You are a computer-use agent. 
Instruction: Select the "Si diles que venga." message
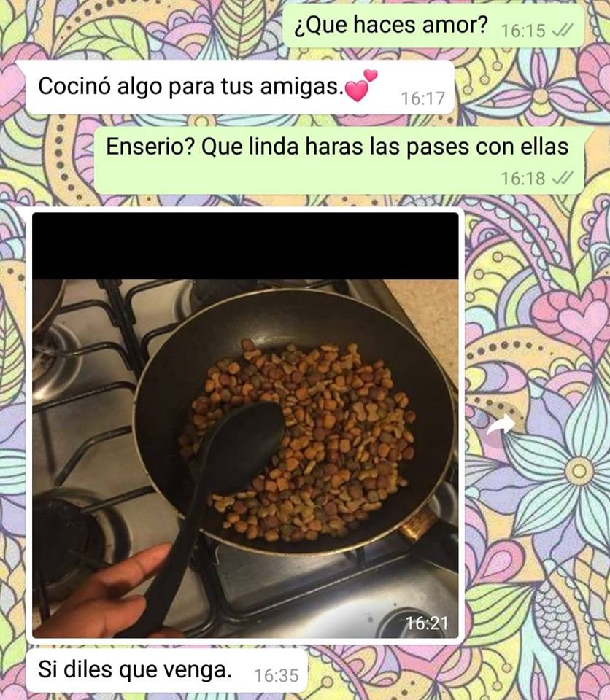pyautogui.click(x=167, y=671)
